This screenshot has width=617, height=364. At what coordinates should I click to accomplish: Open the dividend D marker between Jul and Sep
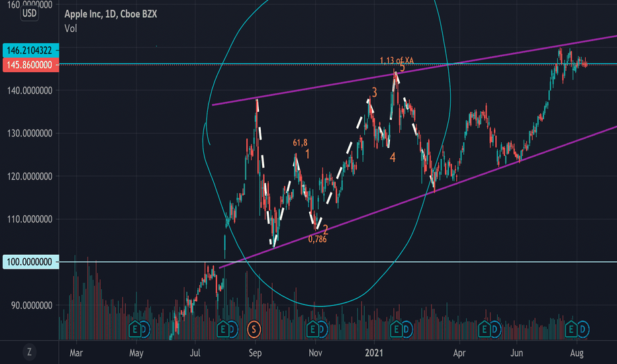pos(232,329)
